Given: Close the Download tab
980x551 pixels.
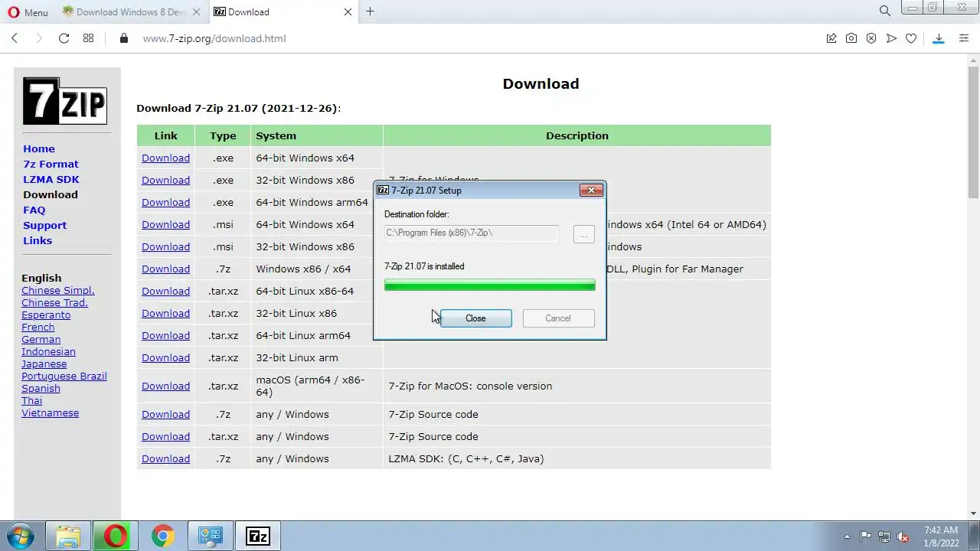Looking at the screenshot, I should [348, 11].
